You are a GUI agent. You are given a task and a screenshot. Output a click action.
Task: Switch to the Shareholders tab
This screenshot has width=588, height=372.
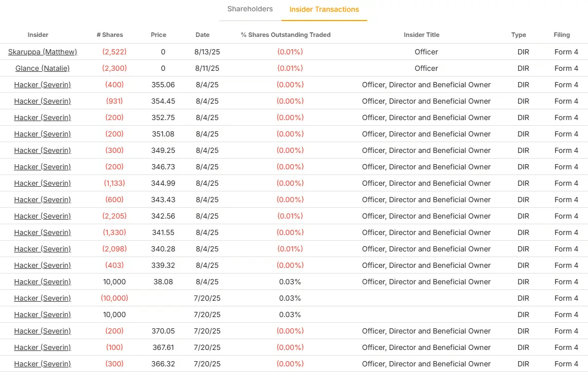click(x=250, y=9)
